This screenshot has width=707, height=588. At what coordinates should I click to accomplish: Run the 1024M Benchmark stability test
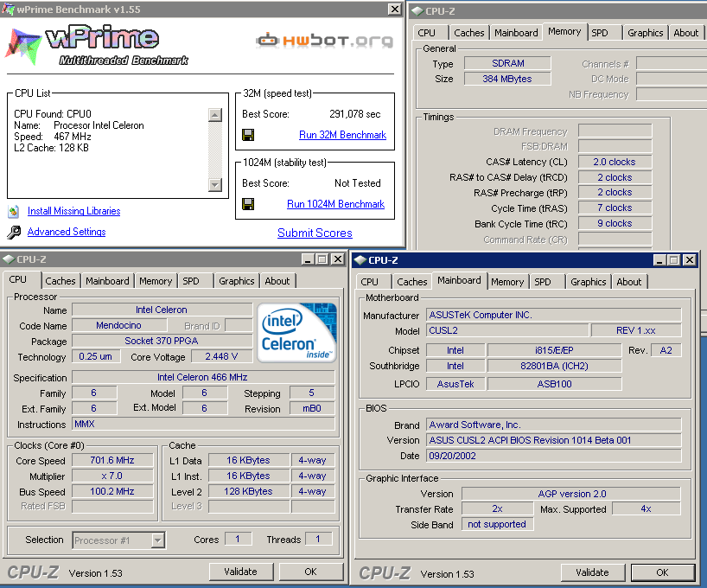point(335,204)
